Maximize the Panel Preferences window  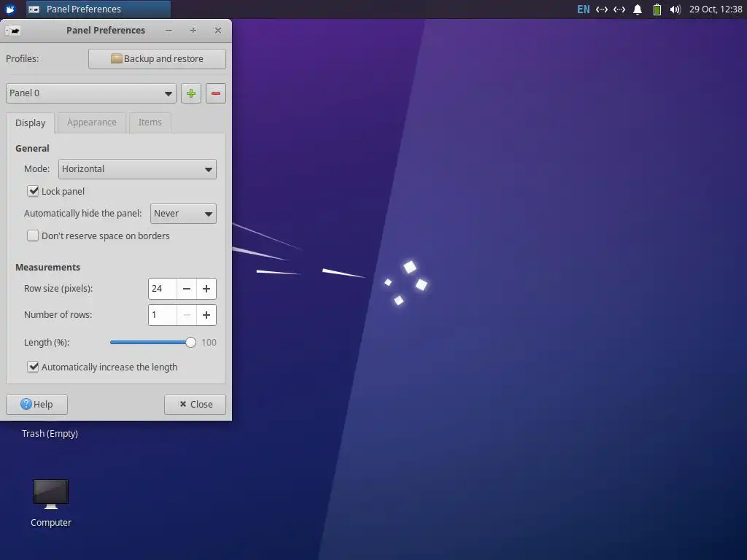(193, 31)
